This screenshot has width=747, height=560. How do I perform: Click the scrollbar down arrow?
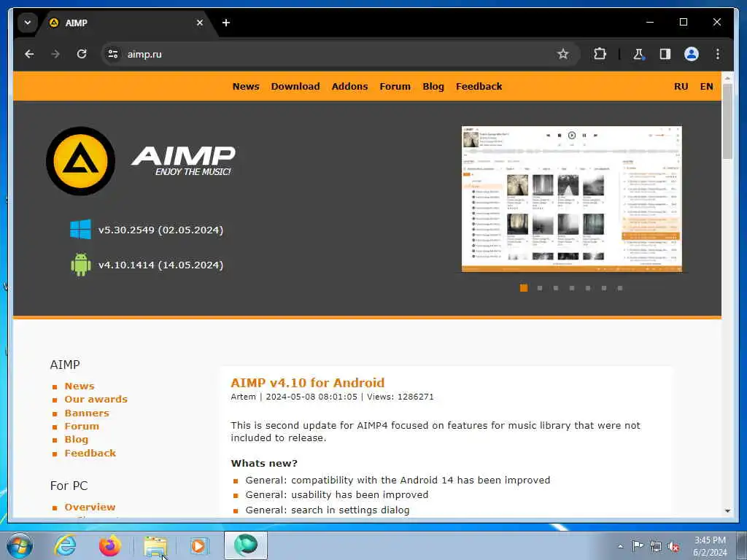(x=727, y=511)
